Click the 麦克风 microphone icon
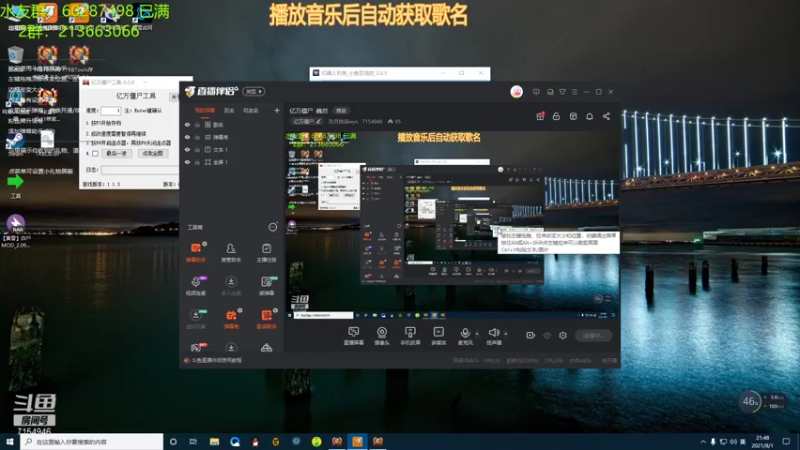This screenshot has height=450, width=800. click(x=465, y=334)
